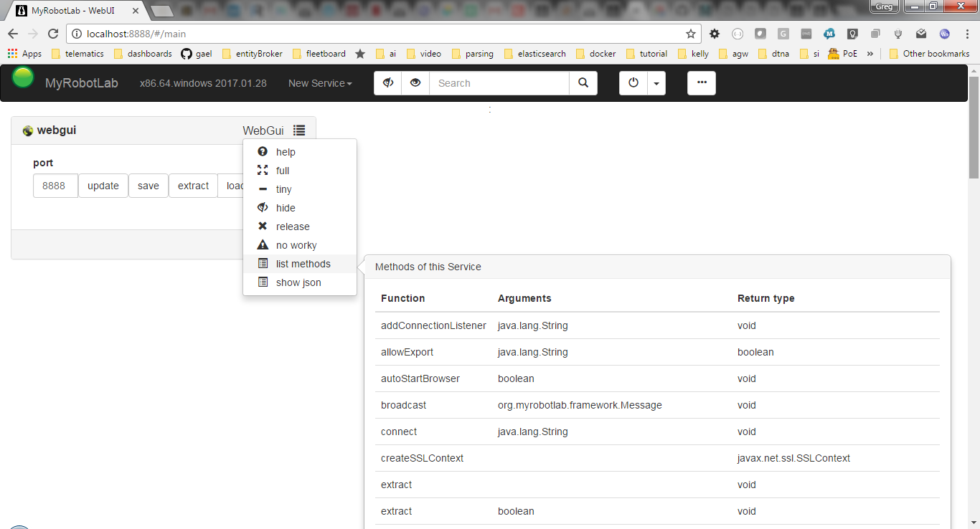980x529 pixels.
Task: Click the mail checker extension icon
Action: [x=921, y=34]
